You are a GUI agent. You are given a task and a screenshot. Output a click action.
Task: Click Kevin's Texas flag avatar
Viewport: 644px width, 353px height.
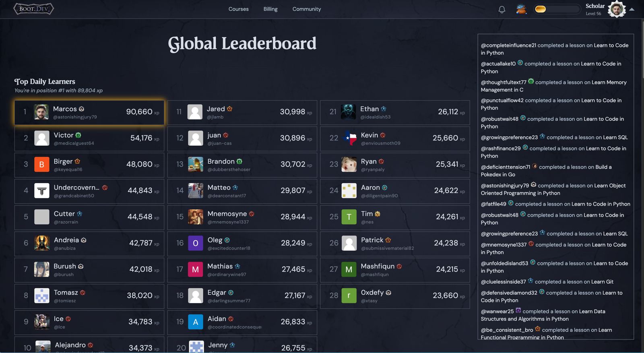349,138
